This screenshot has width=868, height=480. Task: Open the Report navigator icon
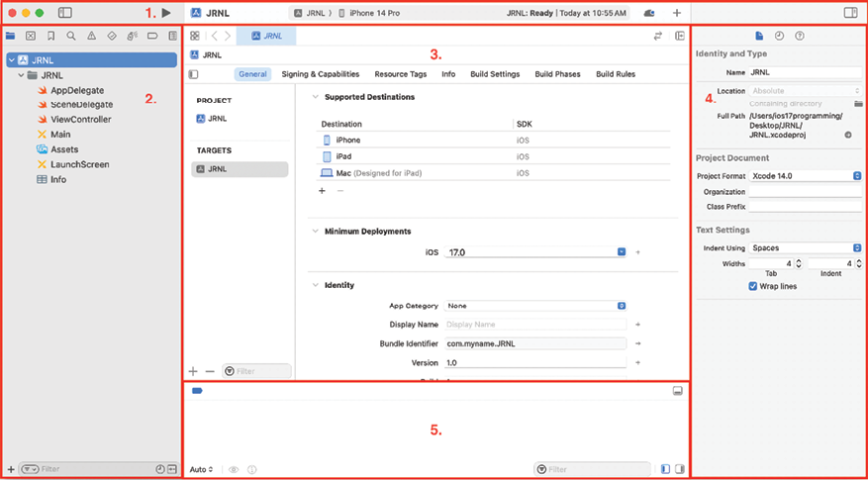[172, 36]
